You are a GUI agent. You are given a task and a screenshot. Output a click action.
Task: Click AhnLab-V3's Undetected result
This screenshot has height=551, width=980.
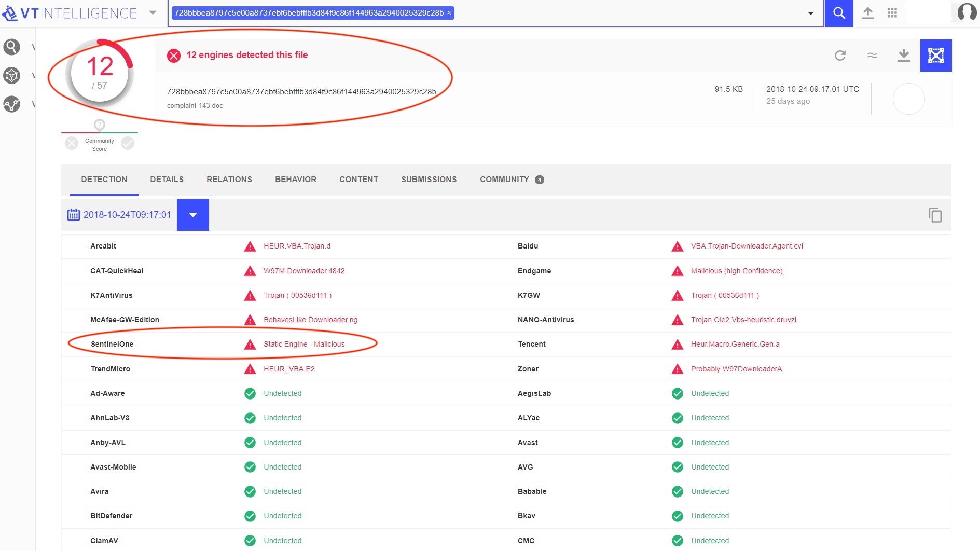(283, 418)
